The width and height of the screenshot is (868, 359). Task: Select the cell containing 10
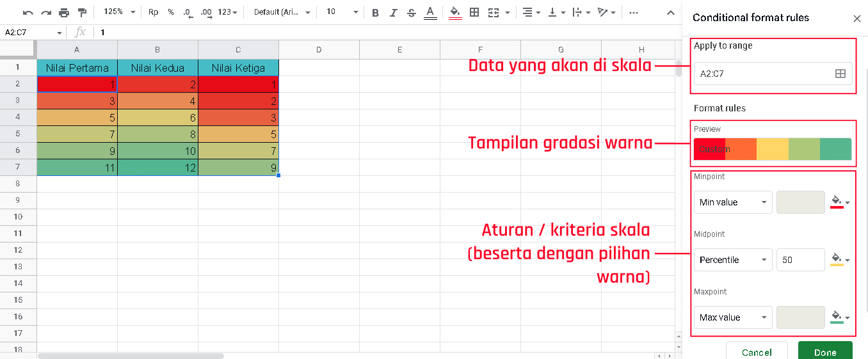pos(157,150)
